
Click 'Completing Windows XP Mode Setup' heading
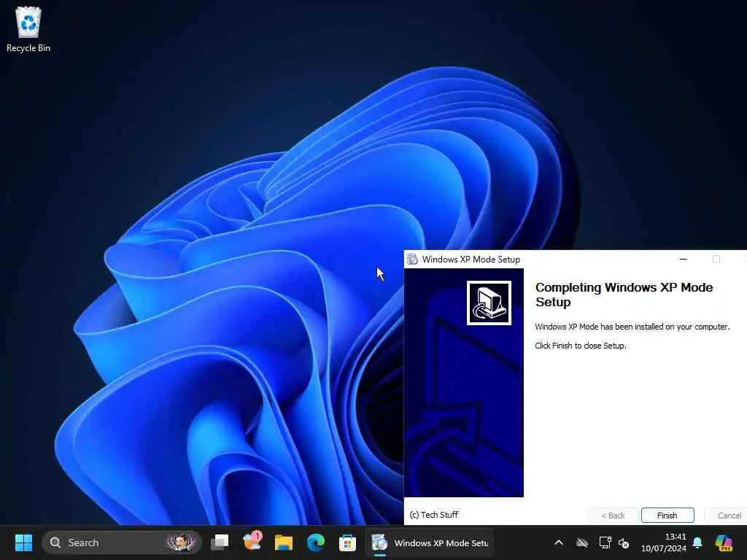(624, 295)
